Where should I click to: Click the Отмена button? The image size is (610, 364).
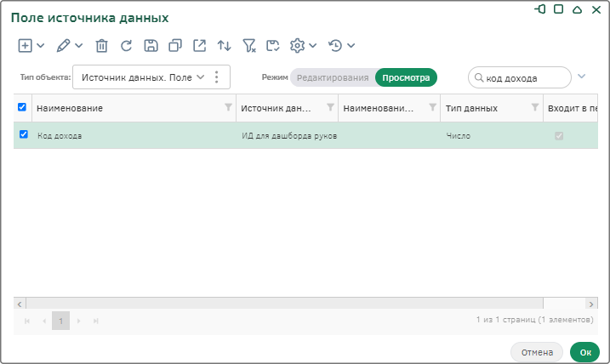pos(537,352)
